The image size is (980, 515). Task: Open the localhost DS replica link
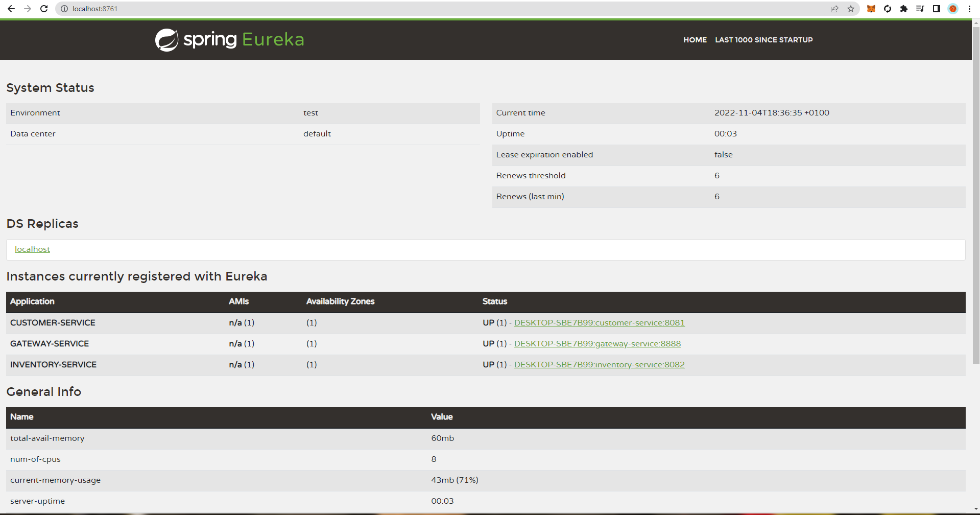tap(32, 249)
